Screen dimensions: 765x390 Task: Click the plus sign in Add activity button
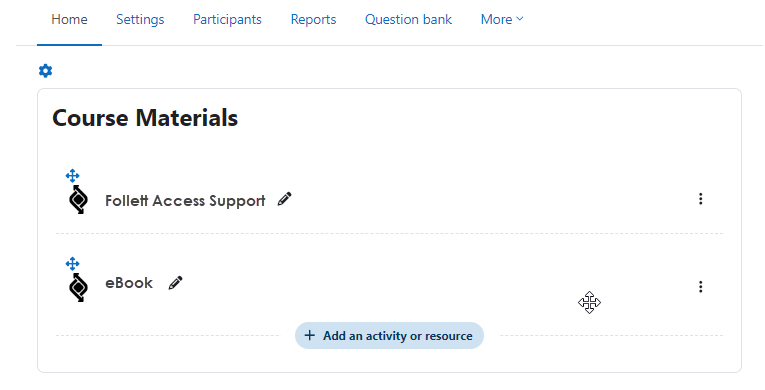pyautogui.click(x=309, y=335)
